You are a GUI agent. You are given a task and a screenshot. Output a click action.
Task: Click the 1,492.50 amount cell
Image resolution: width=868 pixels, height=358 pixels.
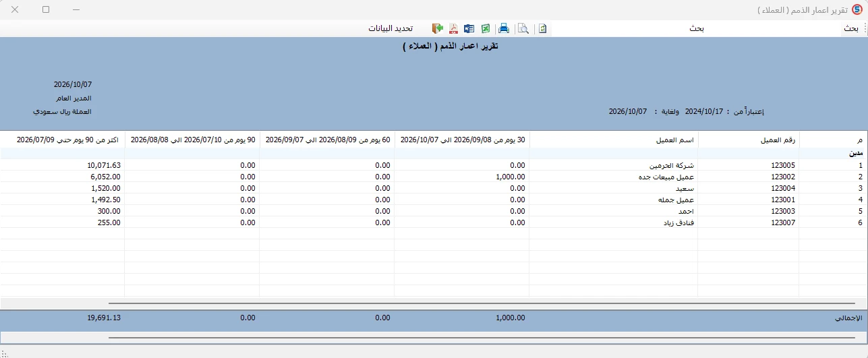click(x=106, y=200)
